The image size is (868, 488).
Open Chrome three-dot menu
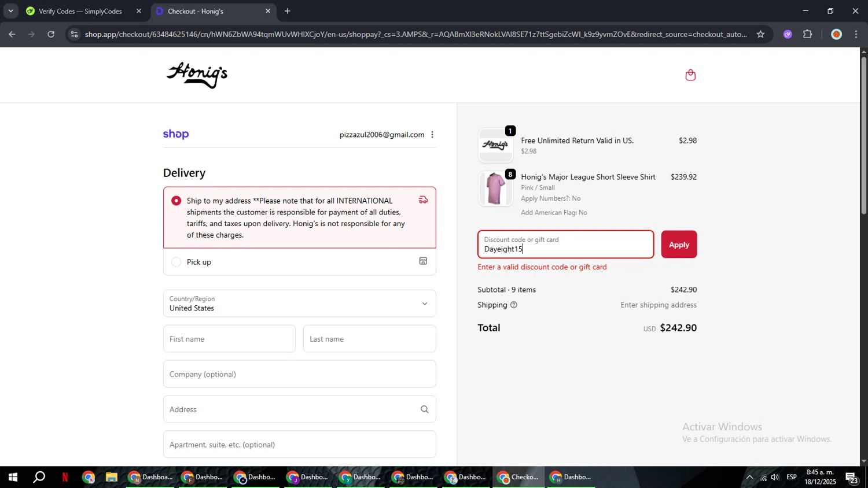pyautogui.click(x=856, y=34)
